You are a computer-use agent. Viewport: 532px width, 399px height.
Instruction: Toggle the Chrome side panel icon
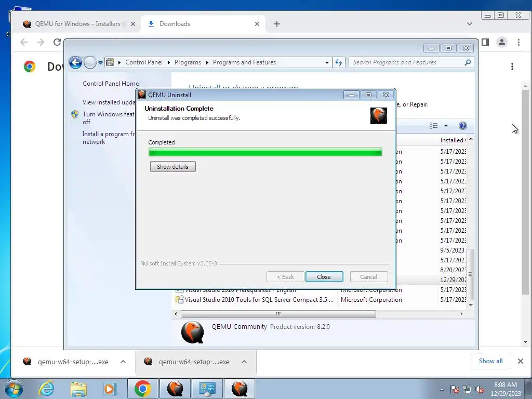485,42
